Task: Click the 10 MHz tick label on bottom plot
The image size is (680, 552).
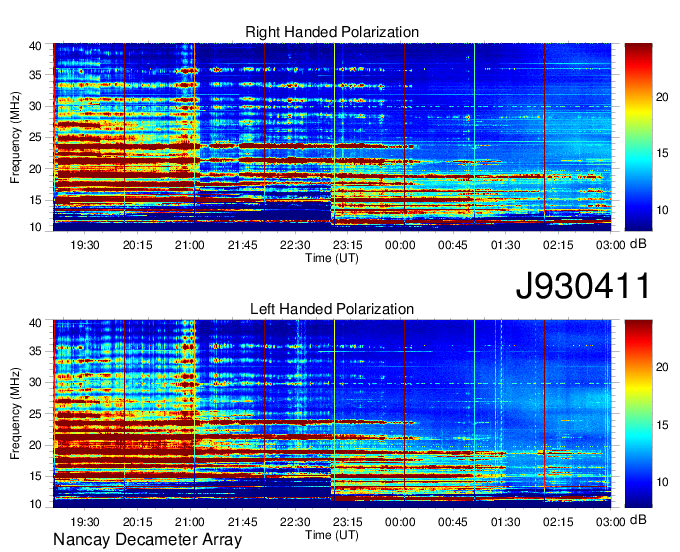Action: (x=36, y=504)
